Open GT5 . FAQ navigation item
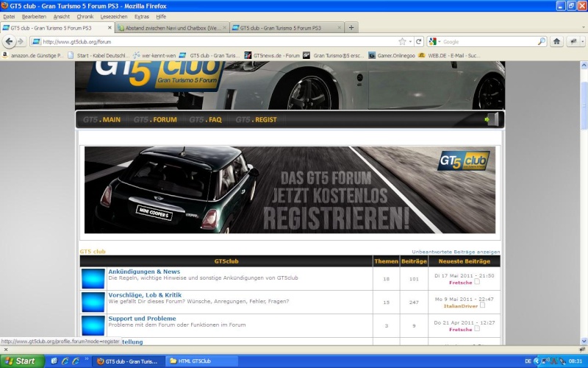This screenshot has height=368, width=588. [x=205, y=120]
